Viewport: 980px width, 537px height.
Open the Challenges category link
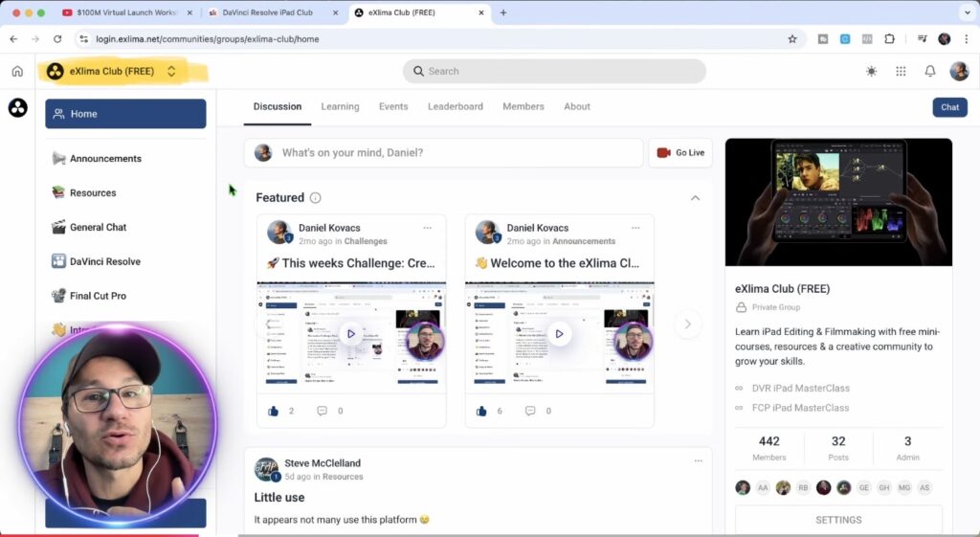pos(366,241)
